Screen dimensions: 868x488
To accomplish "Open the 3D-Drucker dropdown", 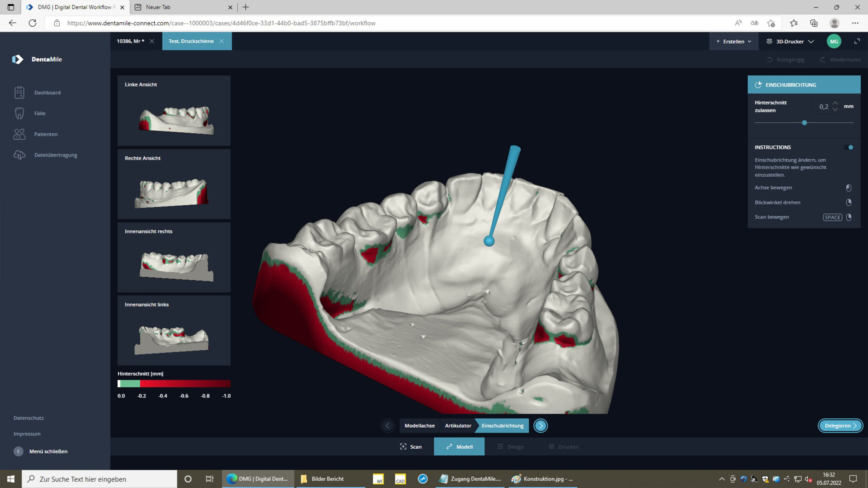I will [x=790, y=41].
